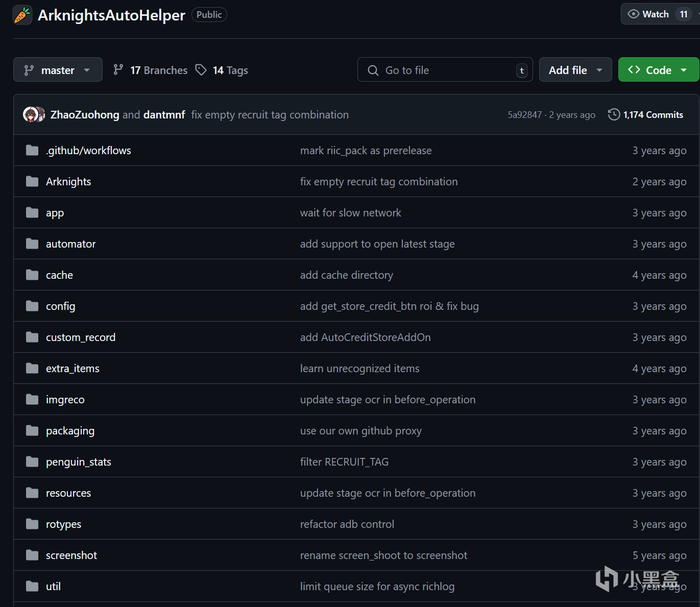700x607 pixels.
Task: Open the util folder
Action: (x=53, y=587)
